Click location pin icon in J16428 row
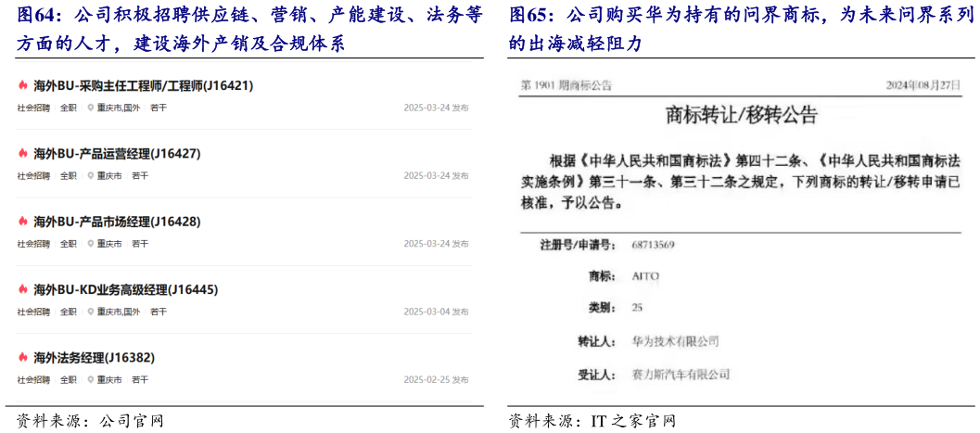 pos(91,244)
